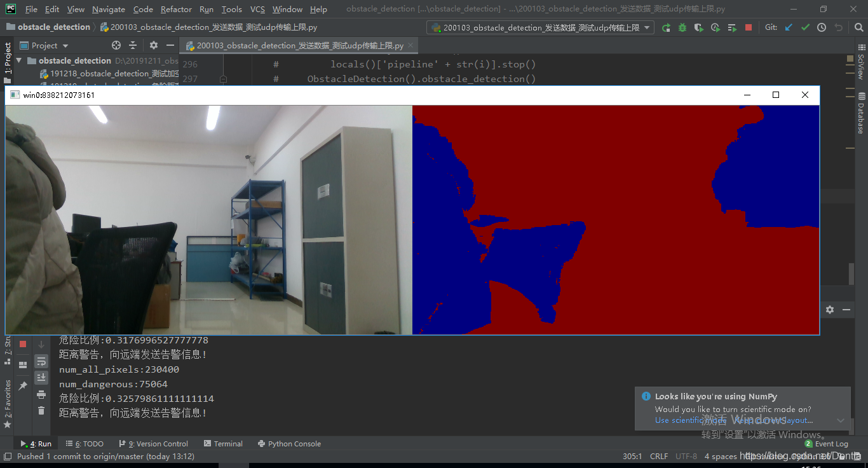The height and width of the screenshot is (468, 868).
Task: Click the Git rollback arrow icon
Action: (x=838, y=27)
